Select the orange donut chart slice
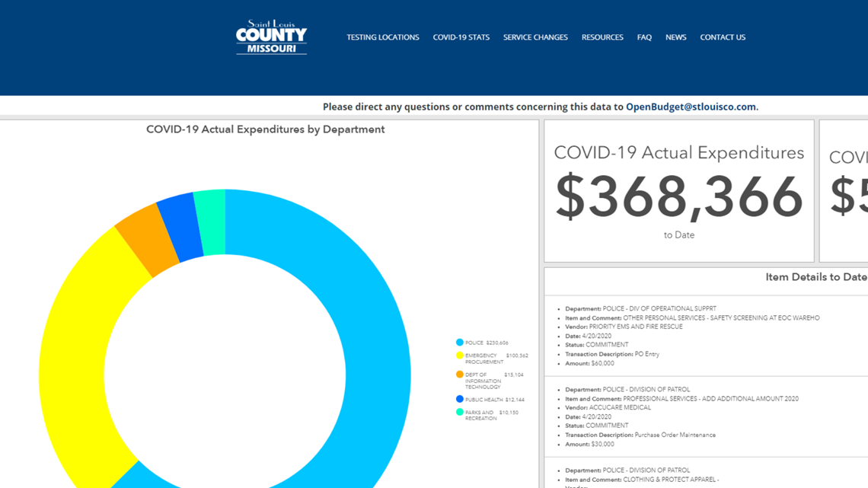The width and height of the screenshot is (868, 488). point(146,240)
